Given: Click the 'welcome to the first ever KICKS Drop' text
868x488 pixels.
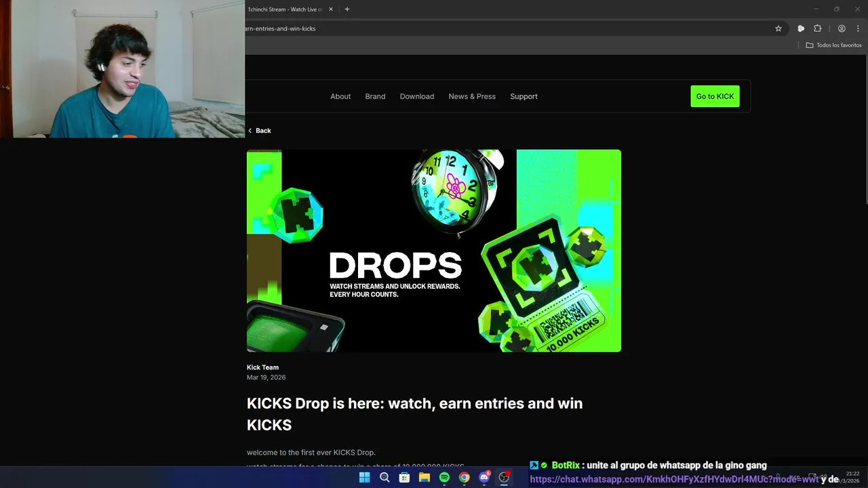Looking at the screenshot, I should pyautogui.click(x=311, y=452).
